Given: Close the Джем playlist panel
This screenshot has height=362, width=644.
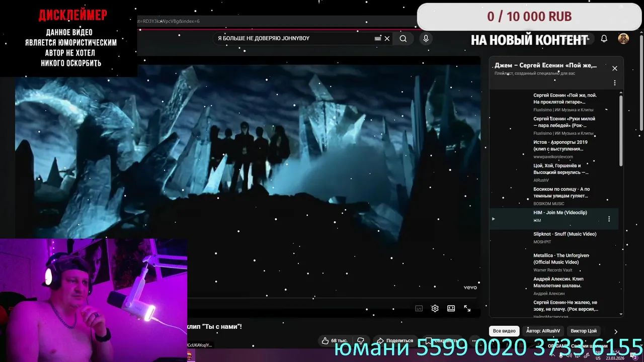Looking at the screenshot, I should 614,68.
